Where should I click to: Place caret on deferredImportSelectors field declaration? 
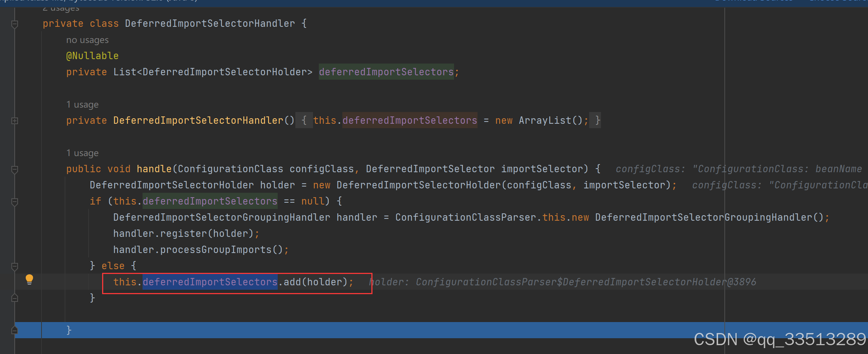386,72
